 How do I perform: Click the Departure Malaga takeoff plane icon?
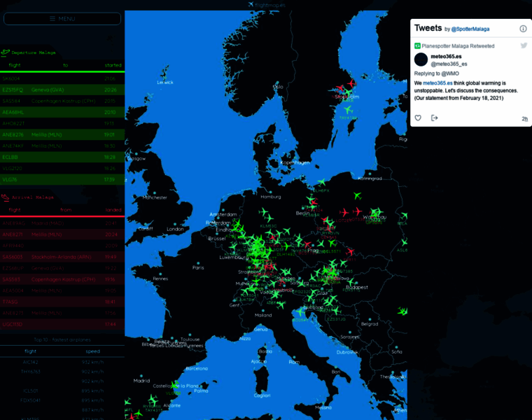click(x=6, y=52)
